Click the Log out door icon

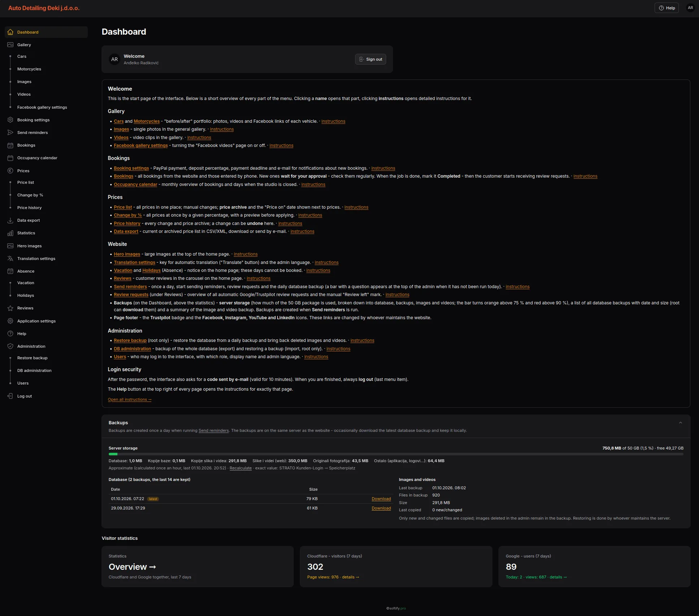(10, 396)
